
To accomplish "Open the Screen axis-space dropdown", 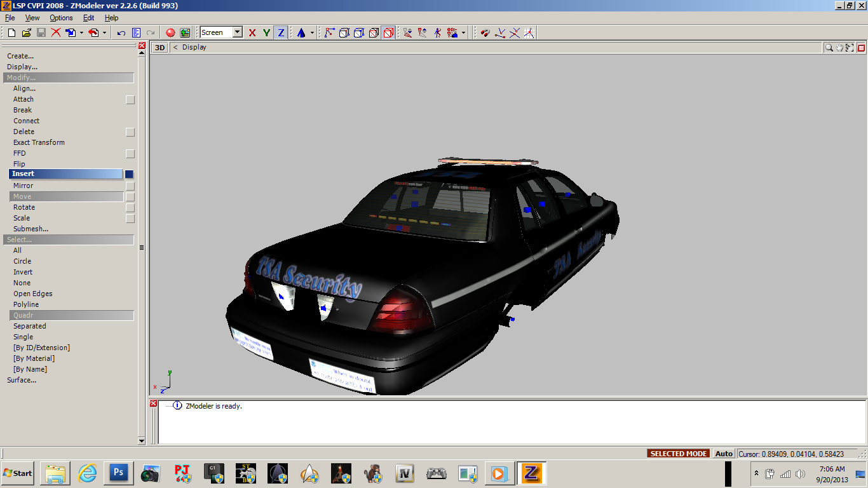I will pos(237,32).
